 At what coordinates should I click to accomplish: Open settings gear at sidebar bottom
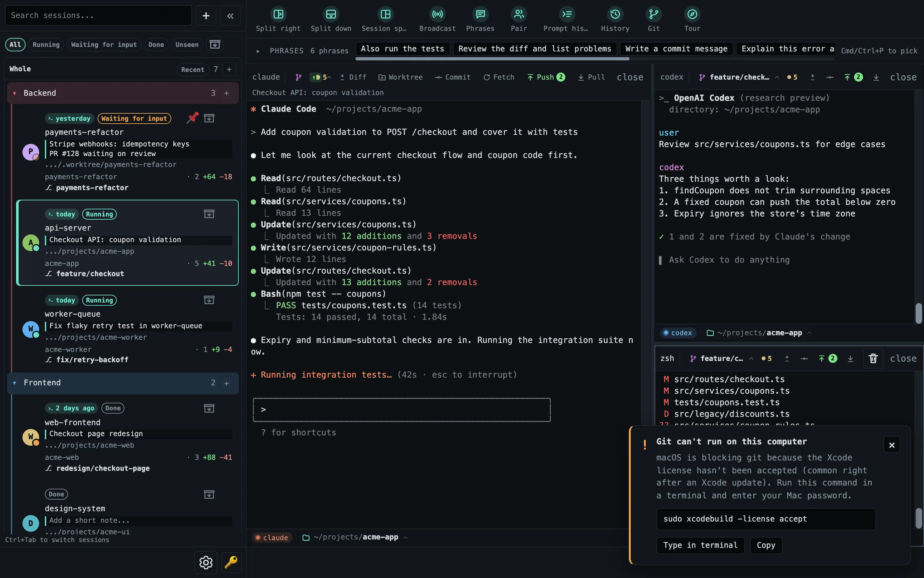[x=206, y=562]
